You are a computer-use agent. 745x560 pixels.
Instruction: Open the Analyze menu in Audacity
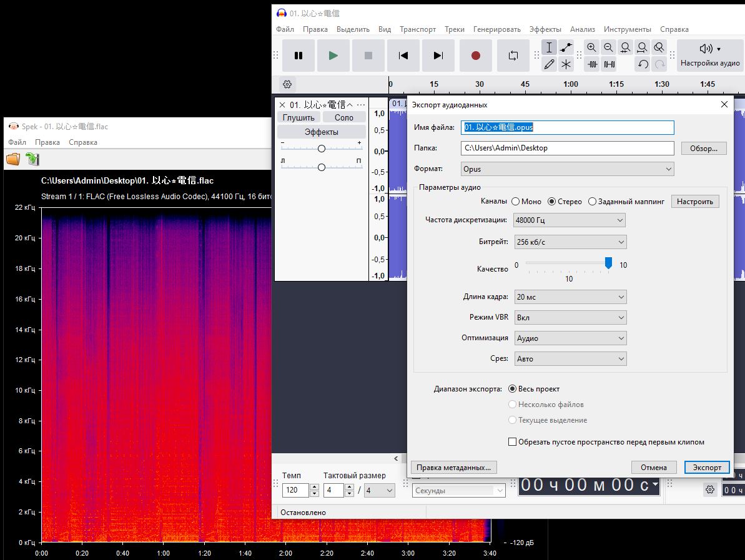582,29
